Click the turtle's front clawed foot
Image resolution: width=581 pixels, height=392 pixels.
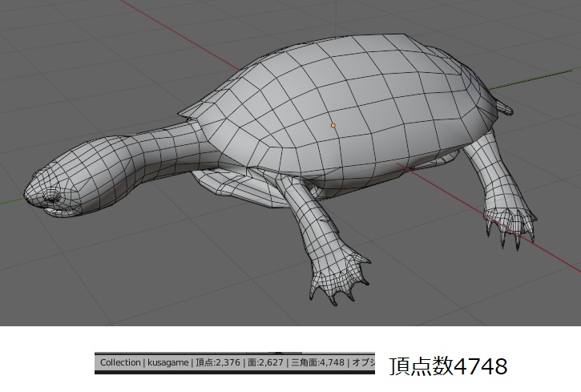(339, 276)
